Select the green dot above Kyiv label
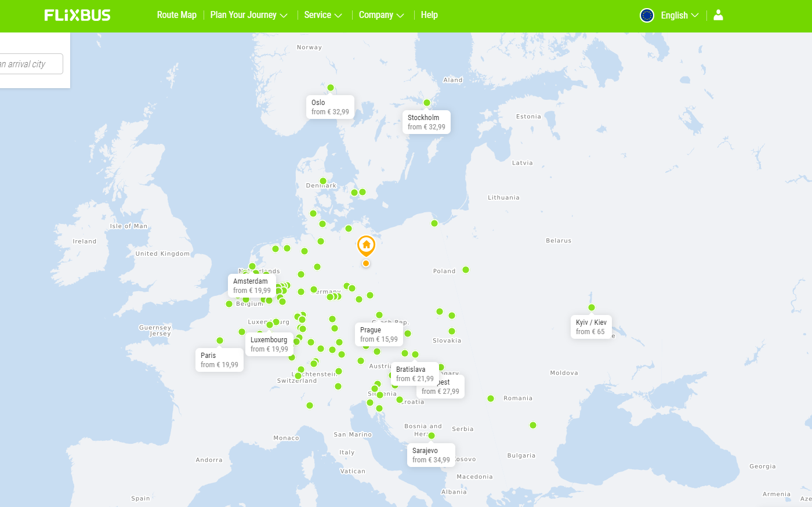 [x=592, y=307]
